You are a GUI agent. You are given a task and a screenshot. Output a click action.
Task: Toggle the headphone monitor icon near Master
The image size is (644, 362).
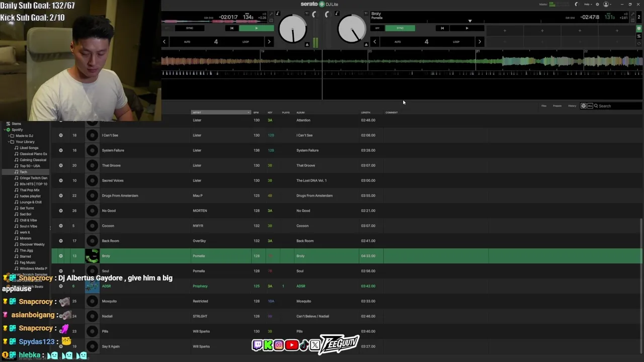(x=577, y=4)
